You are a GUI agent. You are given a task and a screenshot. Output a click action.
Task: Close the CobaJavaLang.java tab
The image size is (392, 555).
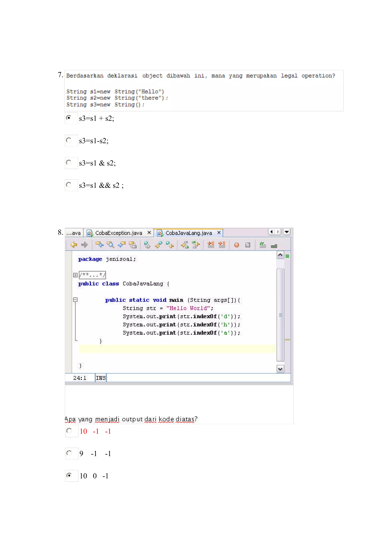click(219, 232)
